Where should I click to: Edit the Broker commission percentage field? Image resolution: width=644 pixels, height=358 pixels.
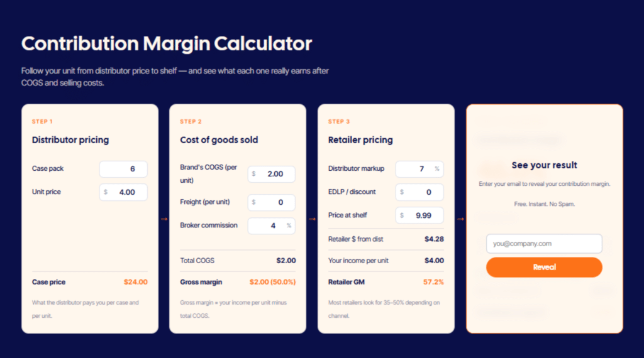point(272,225)
